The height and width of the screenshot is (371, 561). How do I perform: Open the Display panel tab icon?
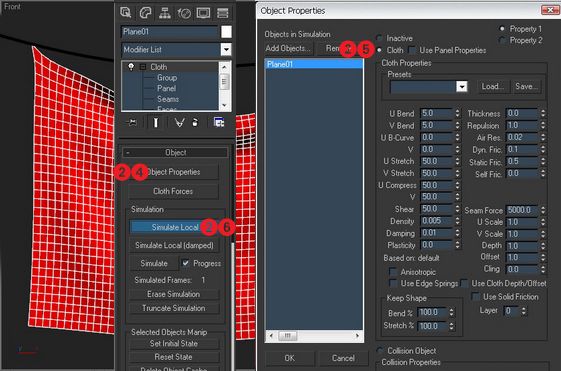point(203,13)
